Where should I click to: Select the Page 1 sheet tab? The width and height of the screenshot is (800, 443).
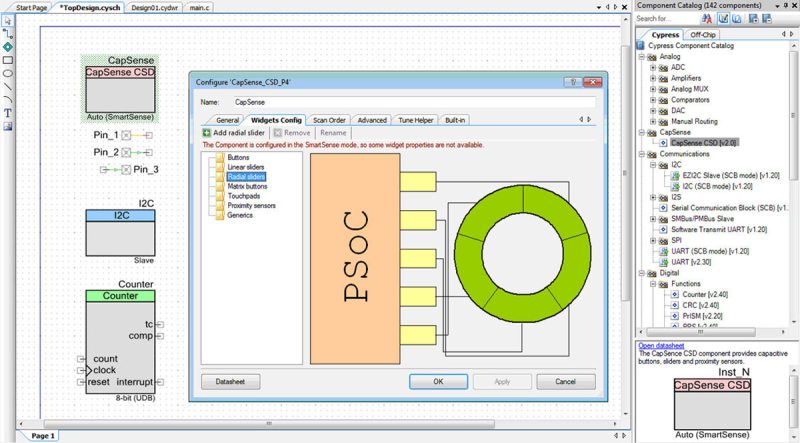coord(43,435)
